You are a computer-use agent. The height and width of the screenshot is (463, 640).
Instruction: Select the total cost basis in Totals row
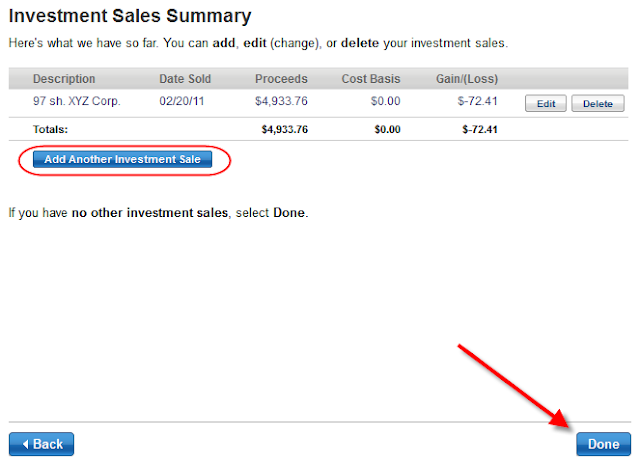pos(387,130)
